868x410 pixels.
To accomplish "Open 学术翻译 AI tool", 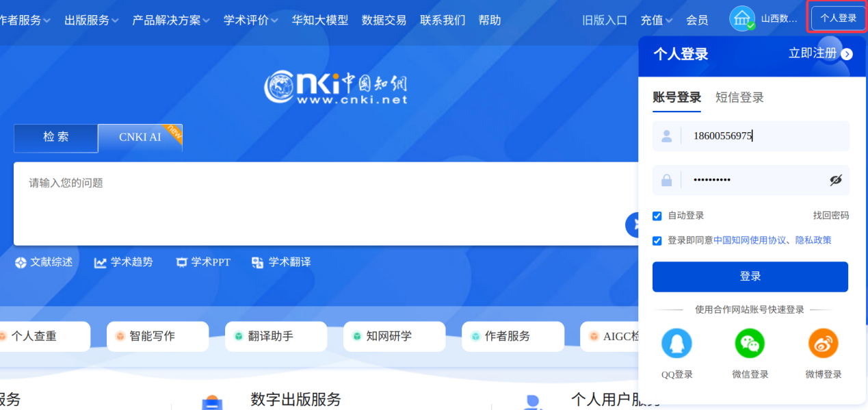I will 281,262.
